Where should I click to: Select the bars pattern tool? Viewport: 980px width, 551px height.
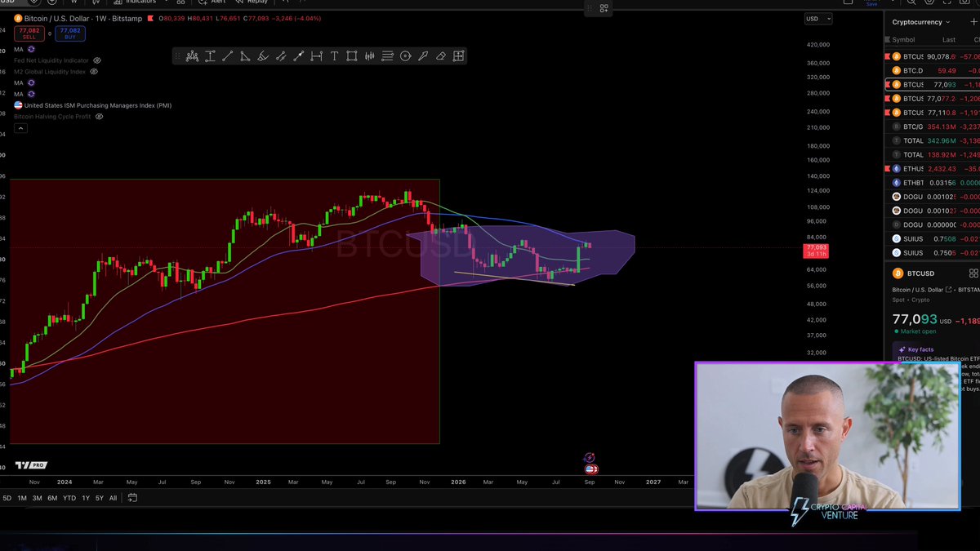click(370, 56)
